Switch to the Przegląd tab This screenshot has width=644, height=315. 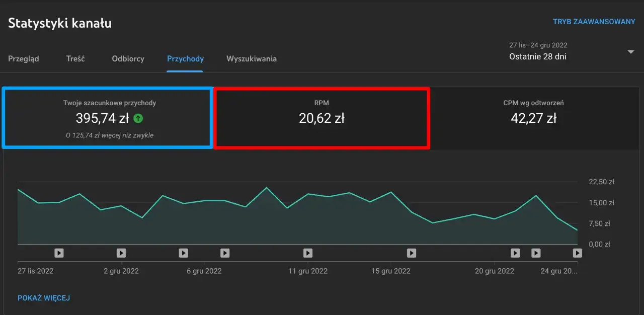(24, 58)
